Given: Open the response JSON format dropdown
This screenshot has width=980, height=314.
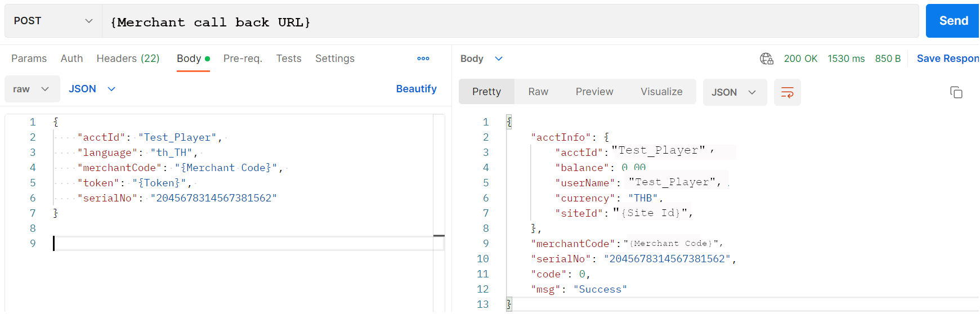Looking at the screenshot, I should (x=734, y=92).
